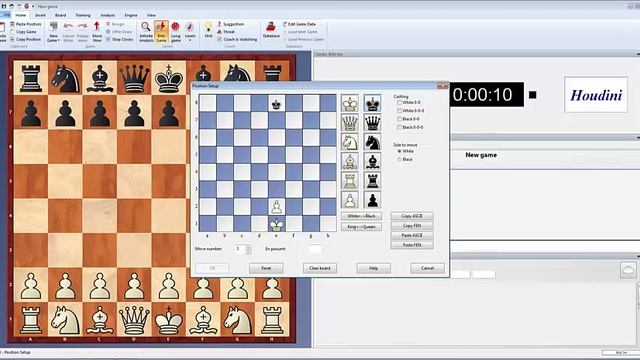Switch to the Home ribbon tab
Viewport: 640px width, 360px height.
[20, 15]
